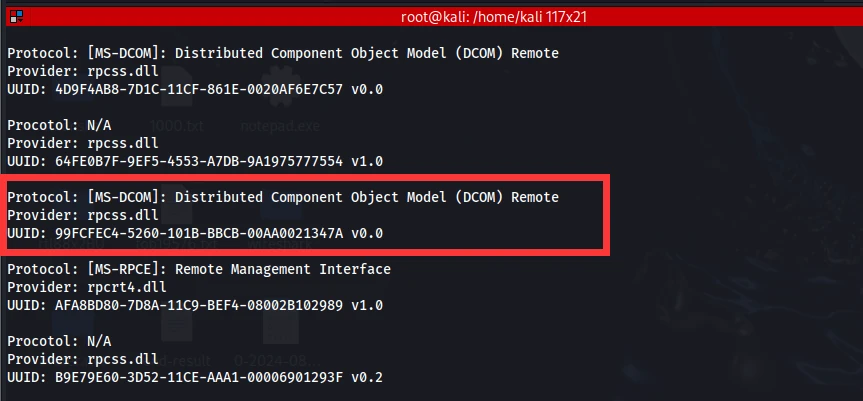
Task: Click the last Provider rpcss.dll line
Action: (83, 359)
